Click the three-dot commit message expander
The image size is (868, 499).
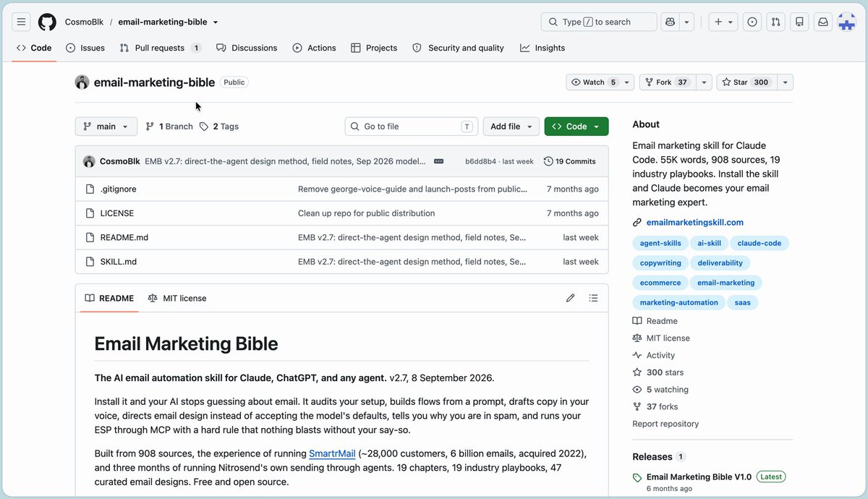pyautogui.click(x=438, y=161)
